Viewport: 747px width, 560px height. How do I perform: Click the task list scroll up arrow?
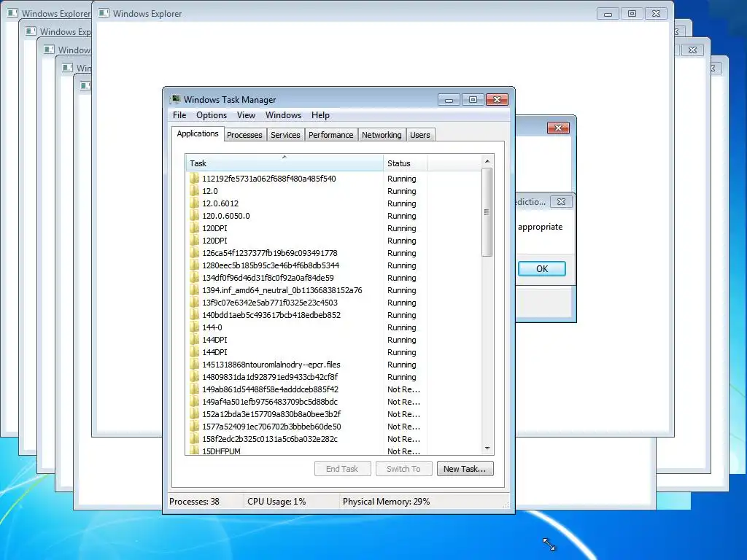coord(487,161)
